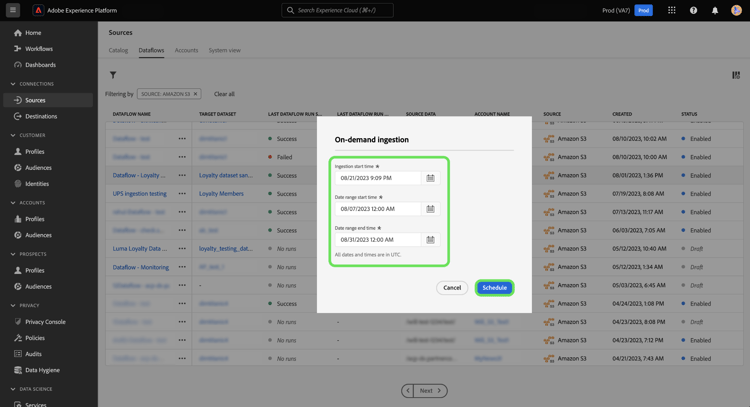Open the column settings icon
This screenshot has width=750, height=407.
click(736, 75)
